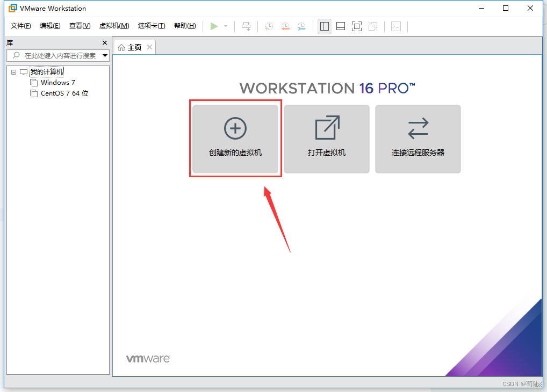Click the VMware Workstation title bar icon
Screen dimensions: 547x392
point(12,8)
